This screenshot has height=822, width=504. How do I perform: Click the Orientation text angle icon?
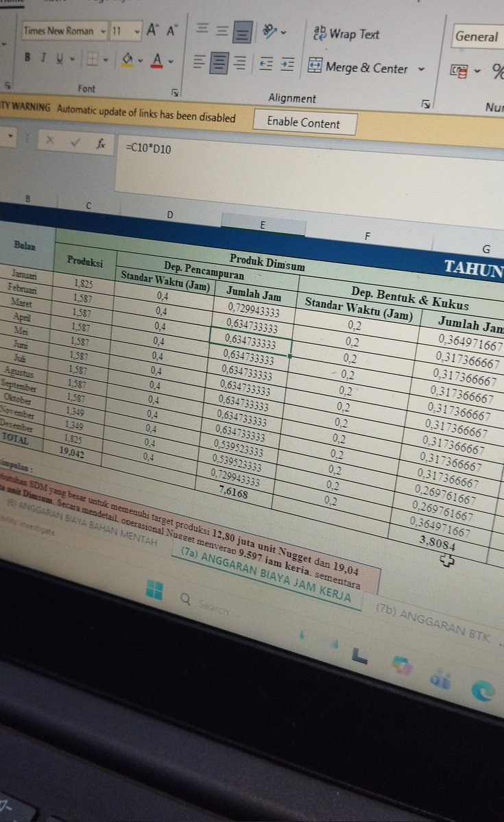(269, 31)
